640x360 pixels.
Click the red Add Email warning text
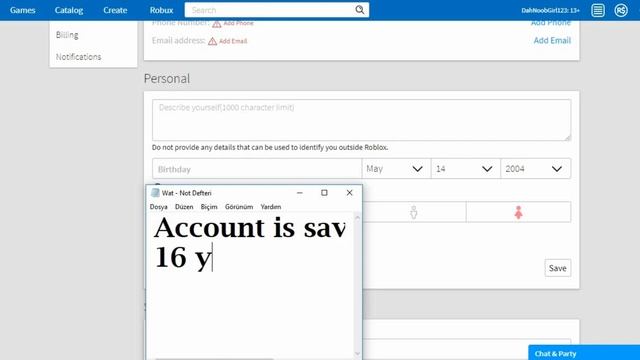coord(233,41)
